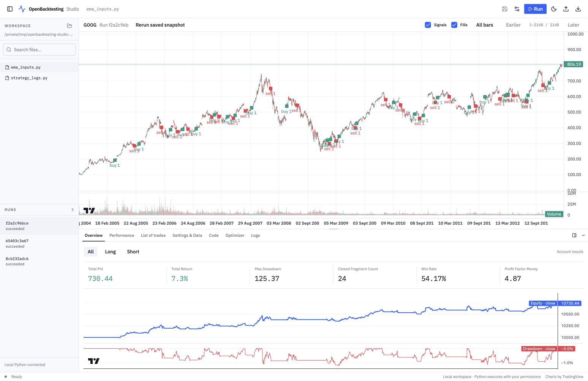Open the List of trades tab

[153, 236]
